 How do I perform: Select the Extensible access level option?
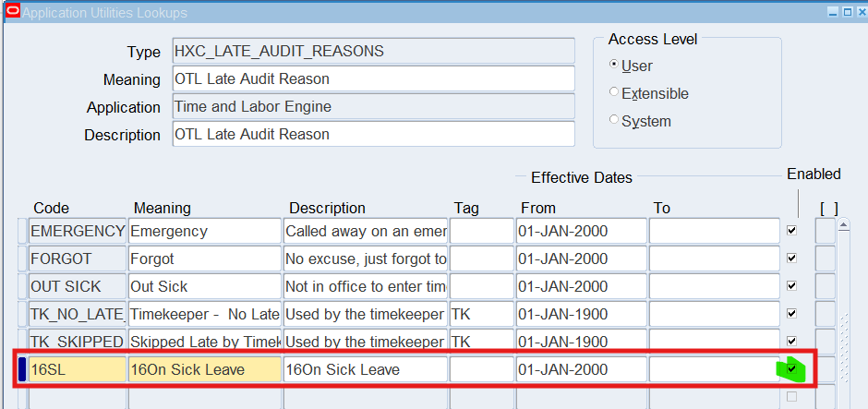click(x=615, y=93)
